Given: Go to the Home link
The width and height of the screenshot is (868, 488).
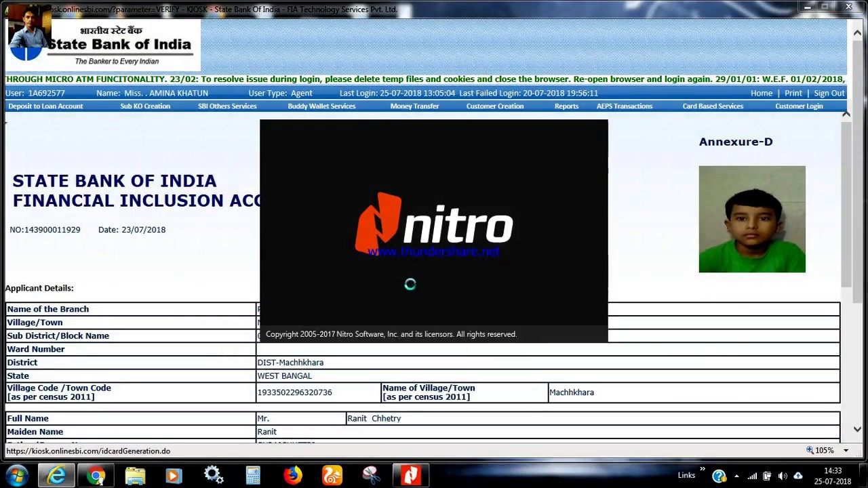Looking at the screenshot, I should coord(762,93).
